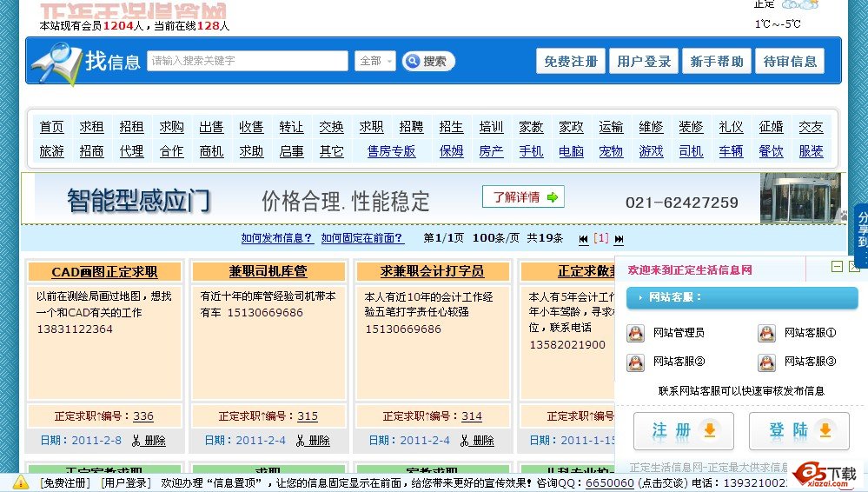The width and height of the screenshot is (868, 492).
Task: Open 新手帮助 button
Action: [x=717, y=61]
